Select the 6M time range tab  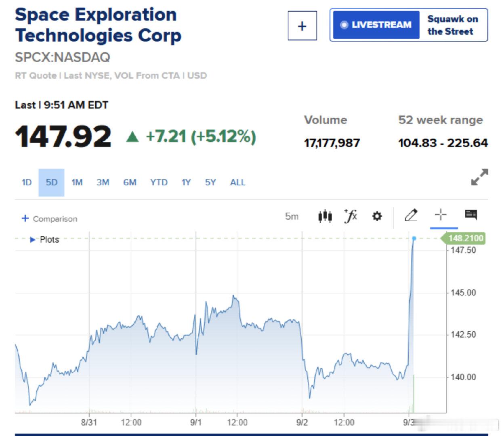click(130, 182)
